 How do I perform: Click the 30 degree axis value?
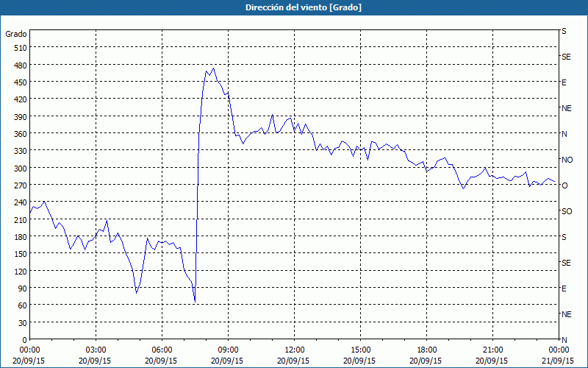(23, 323)
